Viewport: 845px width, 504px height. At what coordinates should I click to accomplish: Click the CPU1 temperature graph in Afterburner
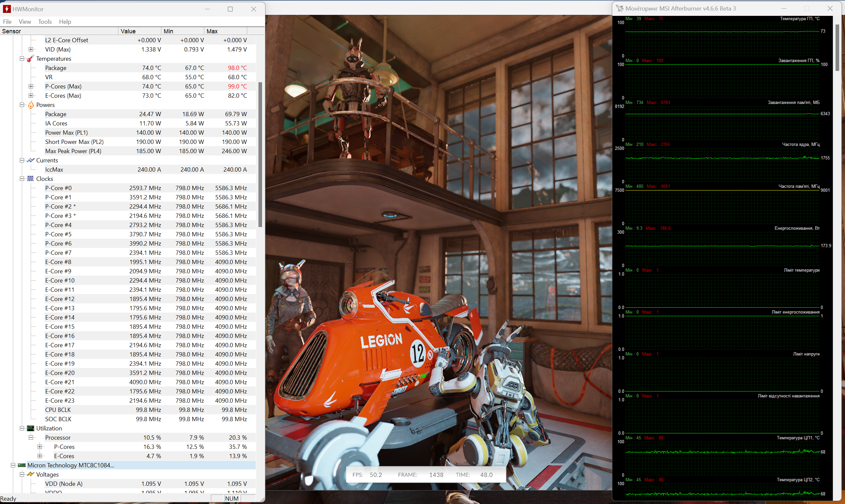(x=723, y=458)
